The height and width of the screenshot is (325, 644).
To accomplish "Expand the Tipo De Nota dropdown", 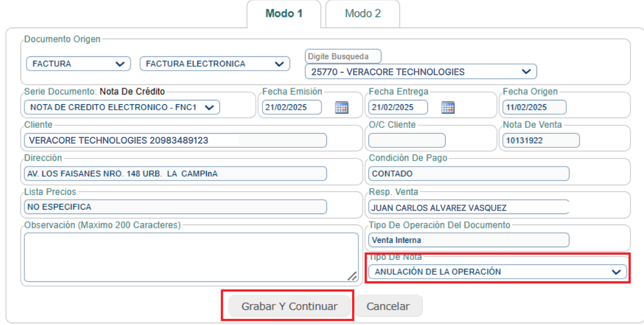I will (497, 271).
